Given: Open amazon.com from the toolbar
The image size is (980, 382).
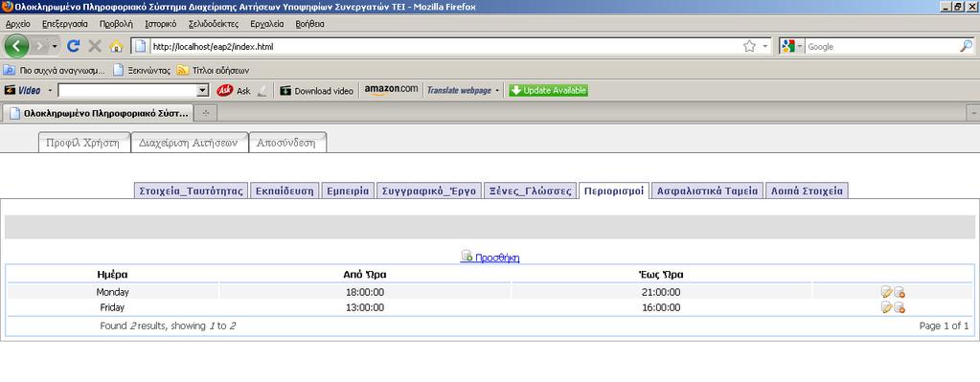Looking at the screenshot, I should tap(391, 89).
